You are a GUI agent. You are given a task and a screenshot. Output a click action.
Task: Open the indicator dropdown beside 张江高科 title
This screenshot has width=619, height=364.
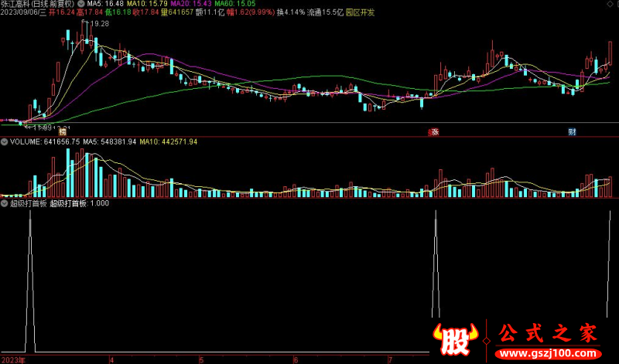coord(81,4)
